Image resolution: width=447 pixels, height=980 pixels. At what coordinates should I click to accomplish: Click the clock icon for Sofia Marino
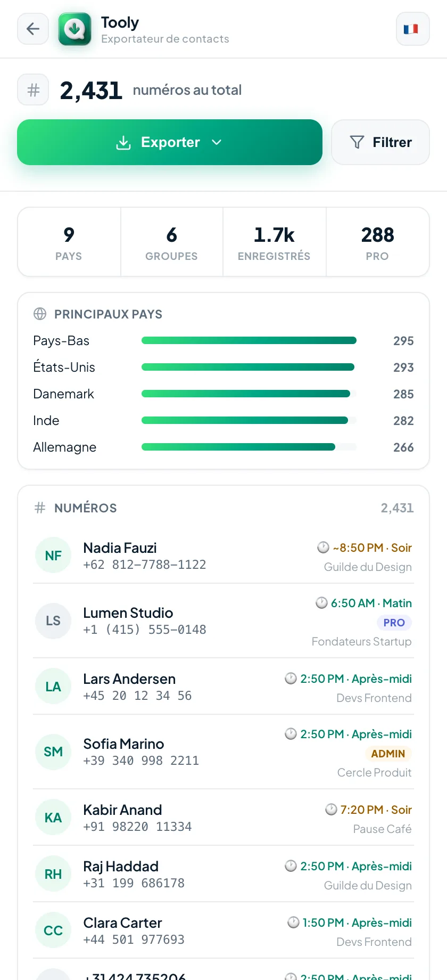291,734
